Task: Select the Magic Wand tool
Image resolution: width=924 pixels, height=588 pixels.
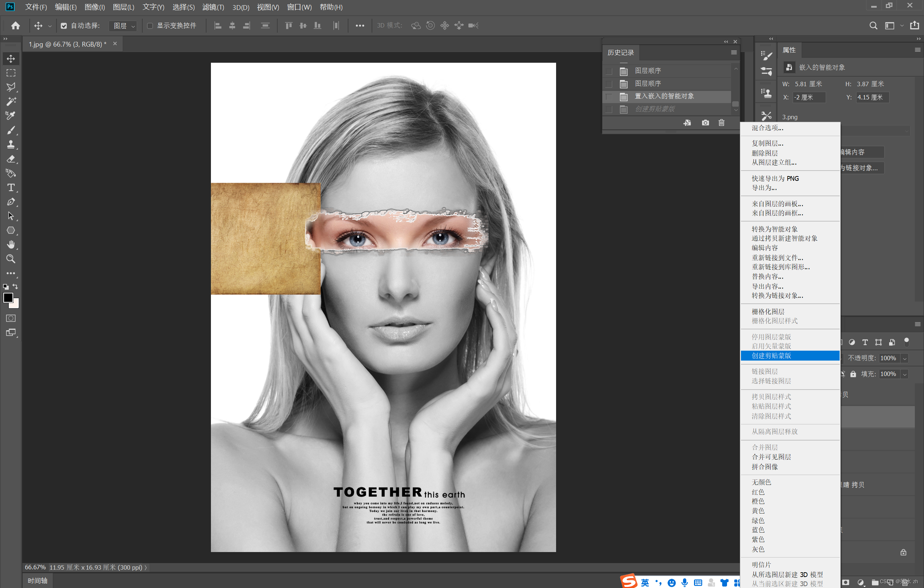Action: point(11,101)
